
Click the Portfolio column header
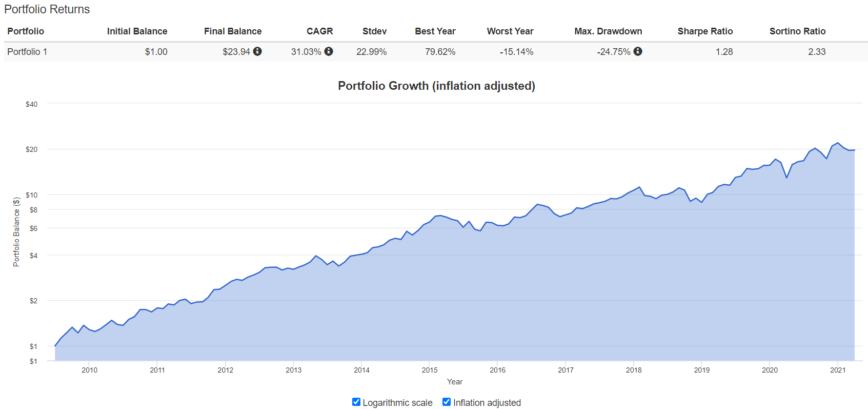26,31
